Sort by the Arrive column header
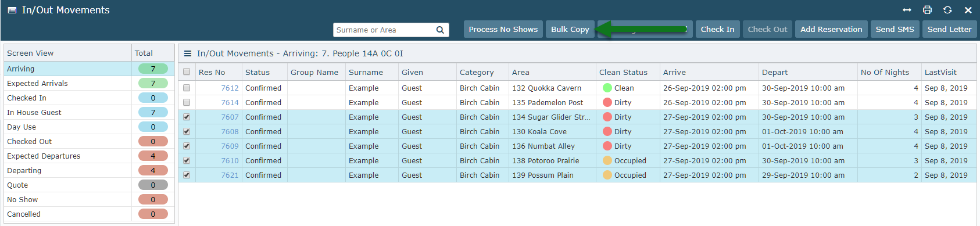The height and width of the screenshot is (226, 980). click(674, 72)
